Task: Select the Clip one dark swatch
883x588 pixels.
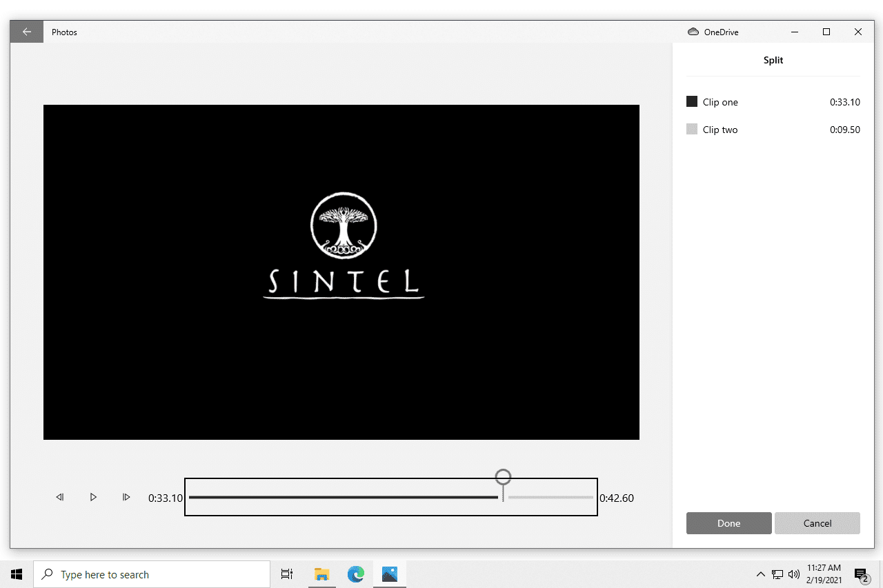Action: tap(692, 101)
